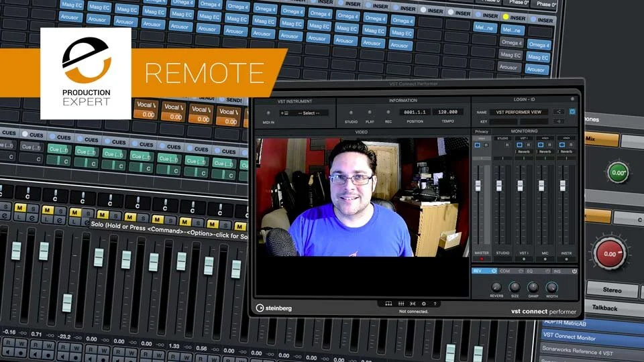Click the first KEY input field

click(504, 122)
